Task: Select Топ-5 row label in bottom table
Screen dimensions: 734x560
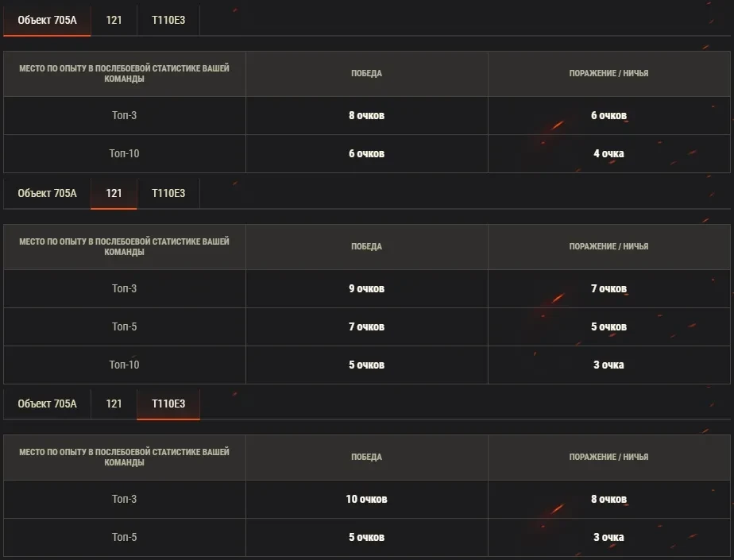Action: 124,537
